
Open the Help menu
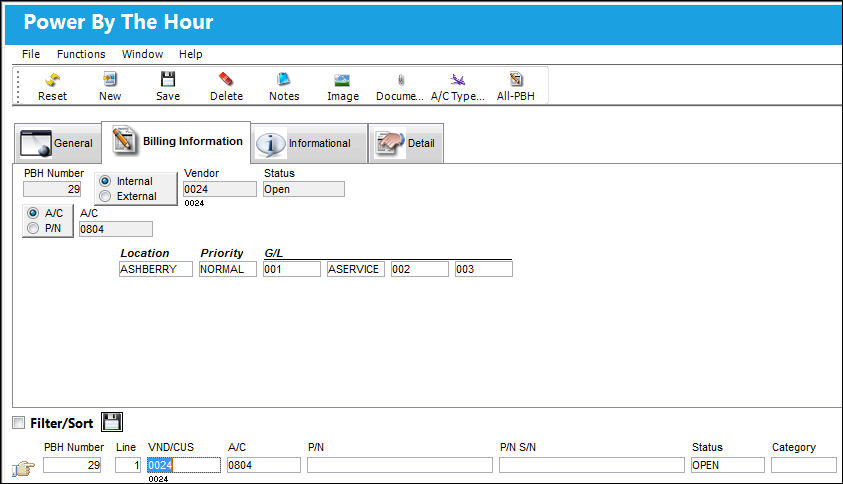pyautogui.click(x=191, y=54)
